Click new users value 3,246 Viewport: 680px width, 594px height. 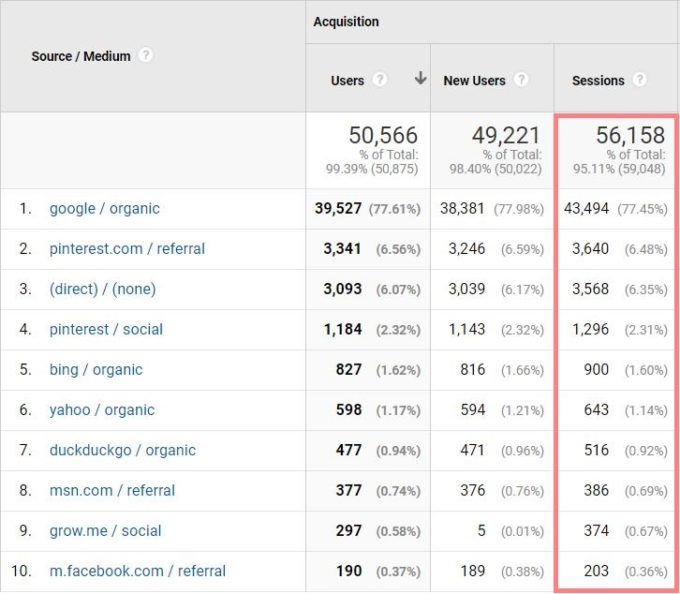(467, 249)
